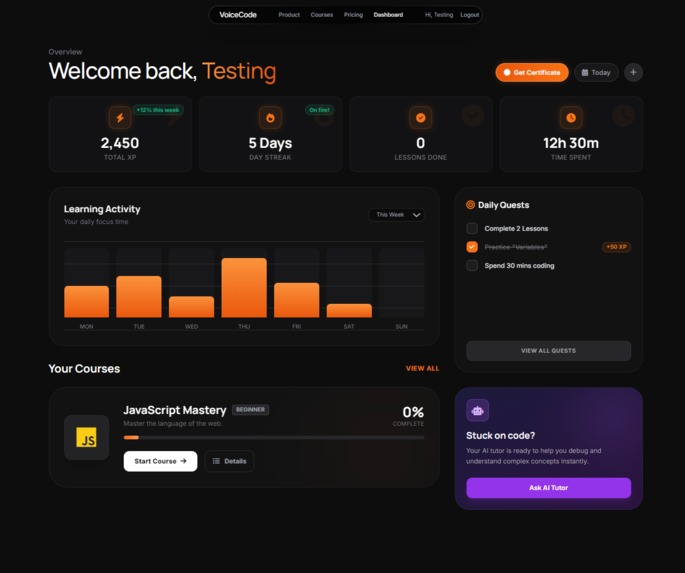Click the list icon in Details button

[216, 461]
